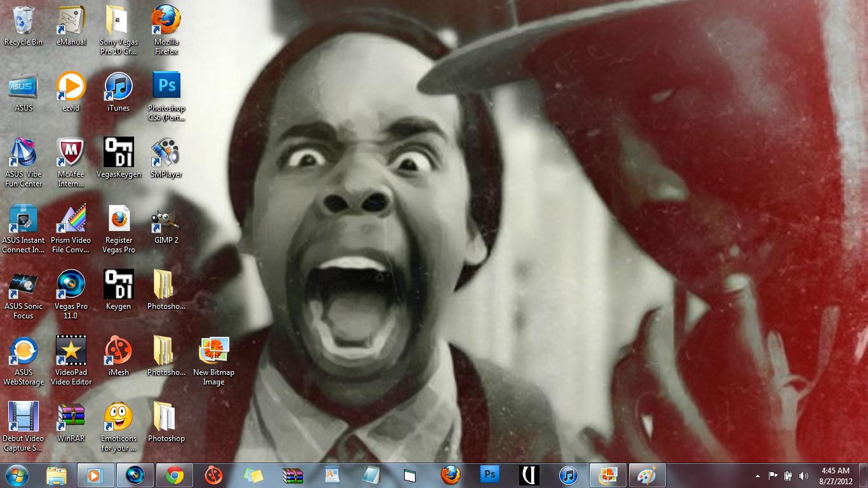The height and width of the screenshot is (488, 868).
Task: Select the New Bitmap Image file
Action: [x=214, y=361]
